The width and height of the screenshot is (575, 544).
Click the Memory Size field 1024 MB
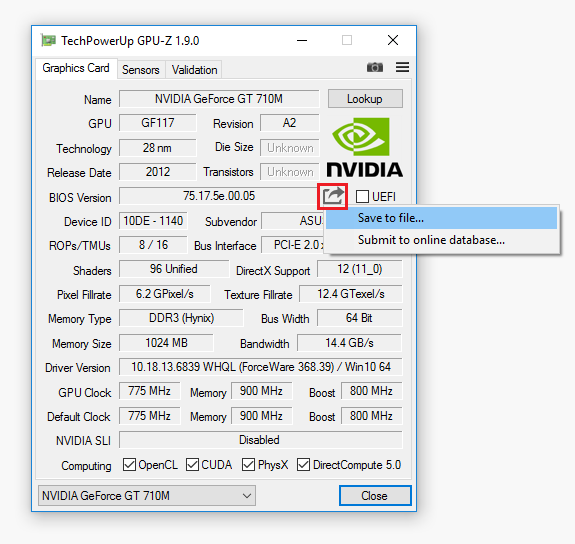pyautogui.click(x=166, y=343)
